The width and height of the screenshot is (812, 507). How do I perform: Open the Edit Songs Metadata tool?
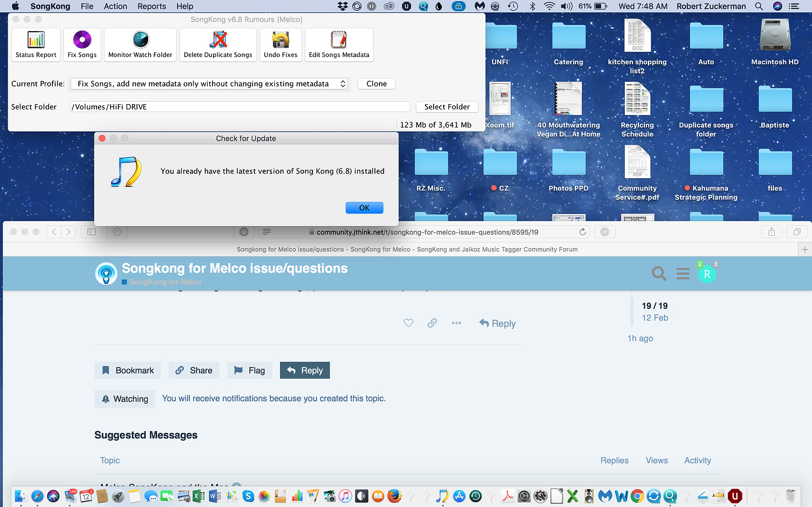click(339, 45)
